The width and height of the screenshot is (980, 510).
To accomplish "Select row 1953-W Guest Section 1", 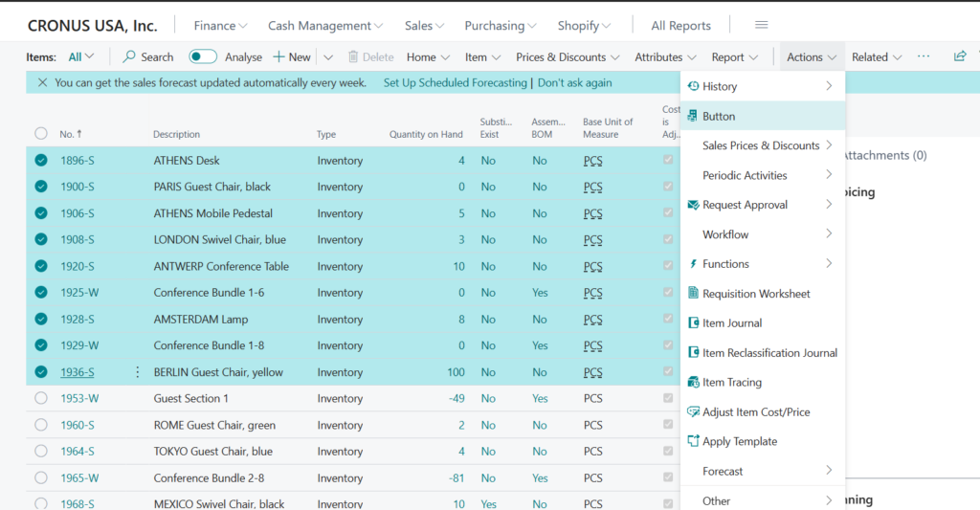I will [41, 398].
